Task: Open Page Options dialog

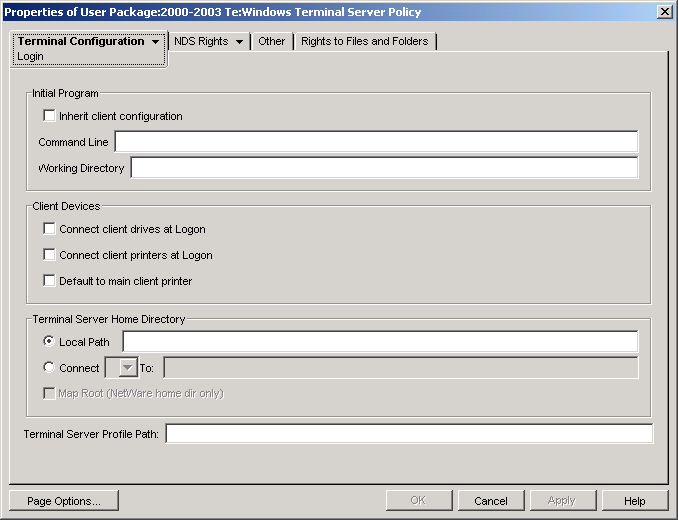Action: (x=64, y=501)
